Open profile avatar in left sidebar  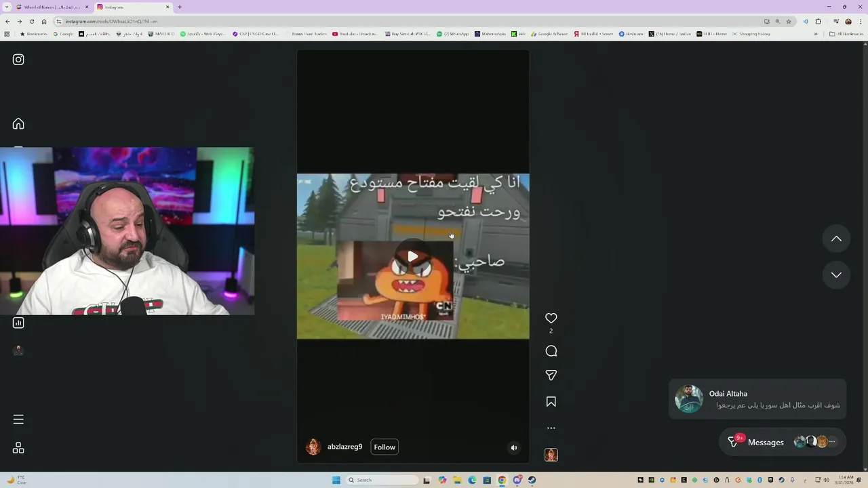(x=18, y=350)
